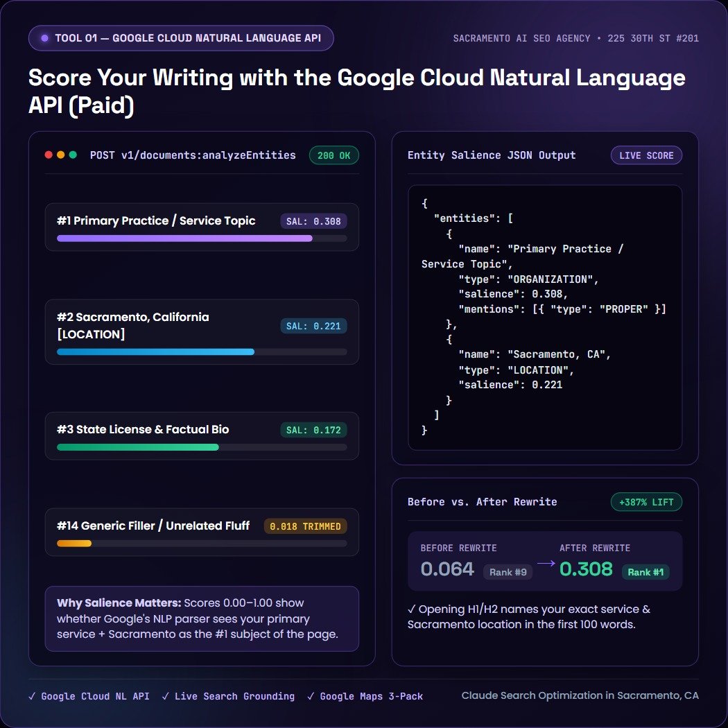Click the LIVE SCORE badge
The width and height of the screenshot is (728, 728).
pos(646,155)
